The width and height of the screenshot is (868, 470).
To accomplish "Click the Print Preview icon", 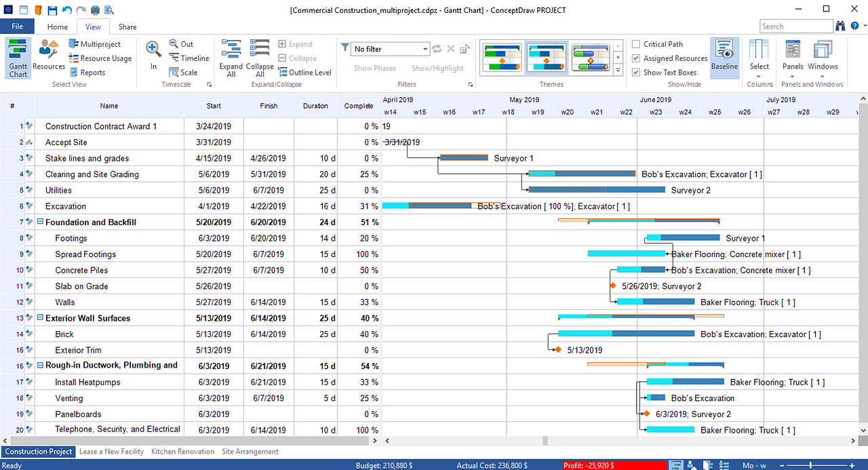I will pos(109,9).
